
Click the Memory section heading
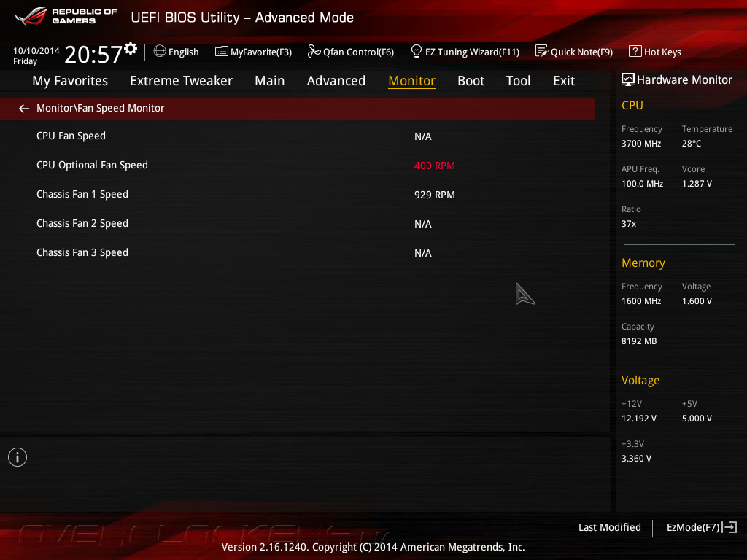(643, 262)
